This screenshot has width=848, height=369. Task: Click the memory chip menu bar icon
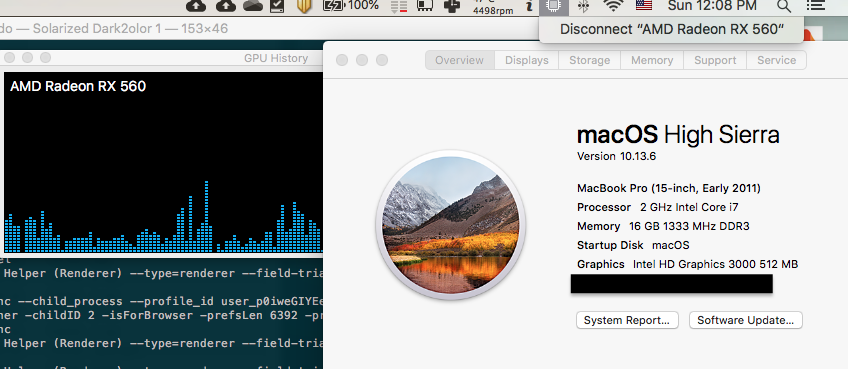tap(425, 5)
